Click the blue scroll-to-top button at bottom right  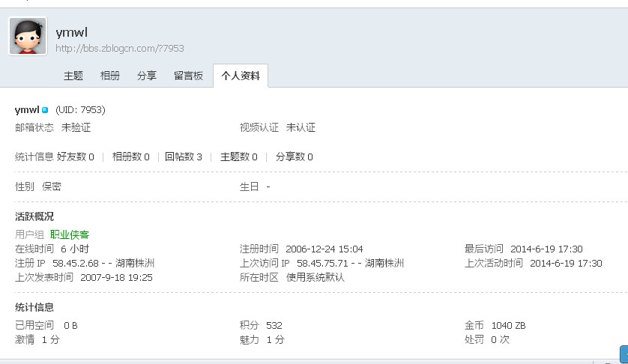(624, 355)
